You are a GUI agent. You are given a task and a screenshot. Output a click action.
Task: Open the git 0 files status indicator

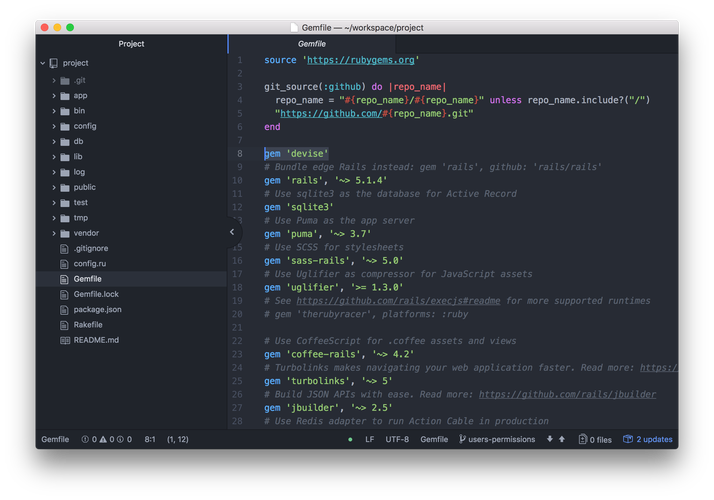[x=582, y=439]
